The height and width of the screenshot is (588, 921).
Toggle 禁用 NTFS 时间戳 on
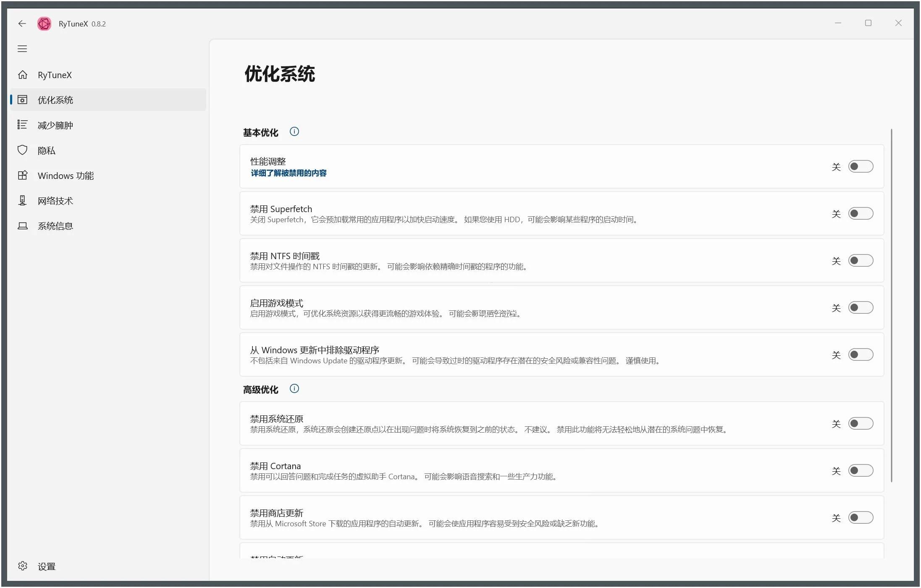(861, 260)
